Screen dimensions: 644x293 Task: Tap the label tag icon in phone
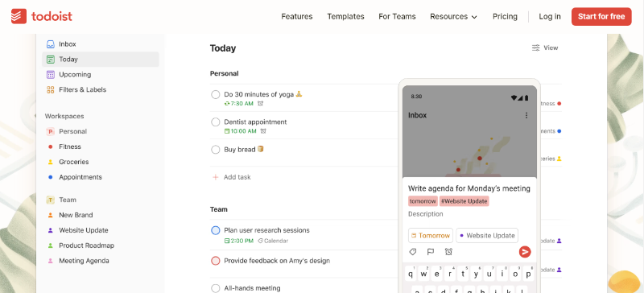coord(413,251)
